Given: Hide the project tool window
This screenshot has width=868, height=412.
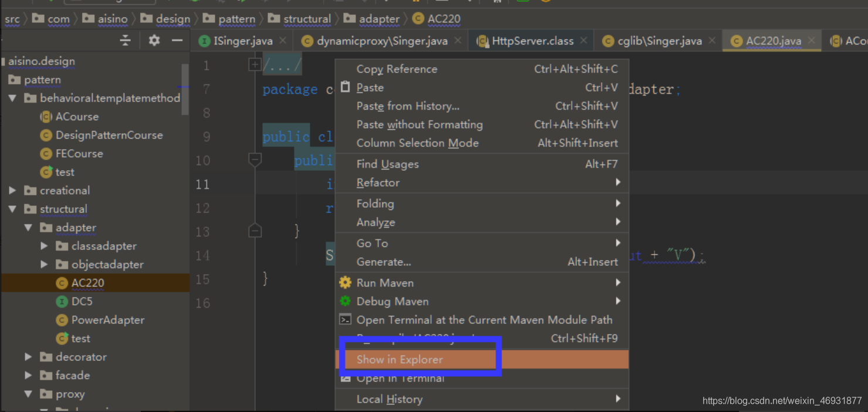Looking at the screenshot, I should click(177, 40).
